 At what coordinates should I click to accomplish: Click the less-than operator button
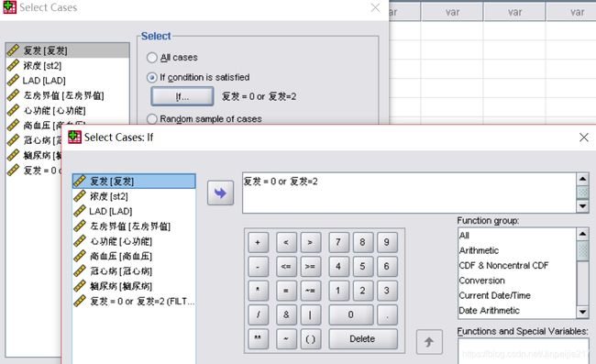(x=286, y=242)
